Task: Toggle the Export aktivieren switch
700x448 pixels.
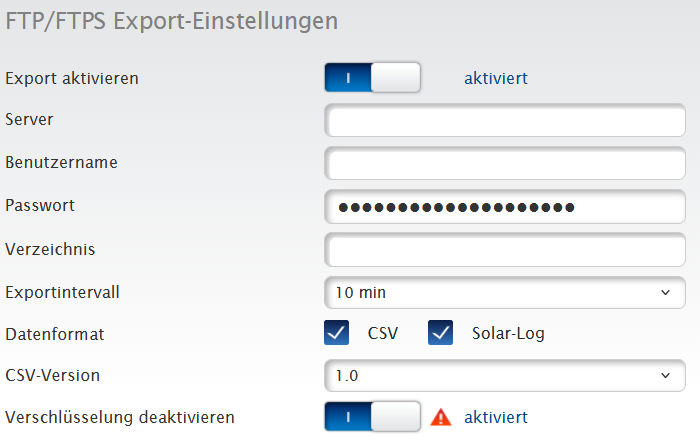Action: (372, 78)
